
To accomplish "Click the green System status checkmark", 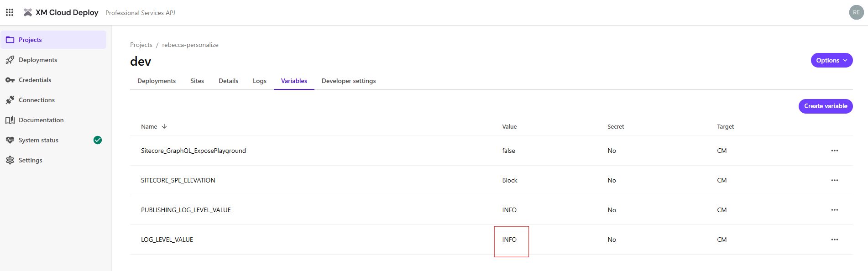I will [98, 140].
